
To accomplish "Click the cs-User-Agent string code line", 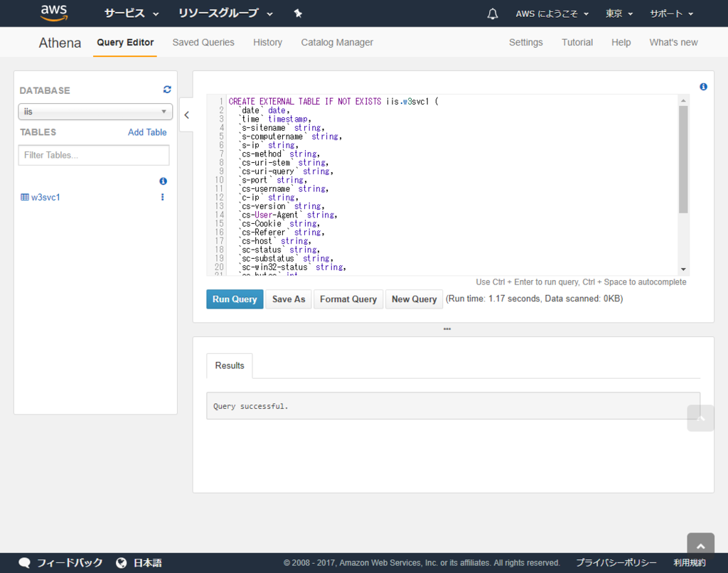I will (288, 215).
